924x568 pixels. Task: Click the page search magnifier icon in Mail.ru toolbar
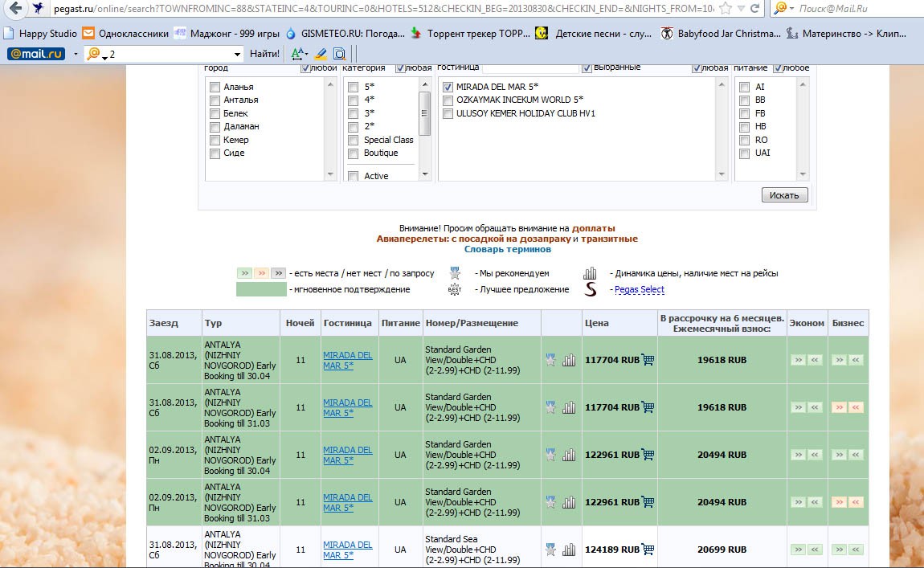(339, 54)
